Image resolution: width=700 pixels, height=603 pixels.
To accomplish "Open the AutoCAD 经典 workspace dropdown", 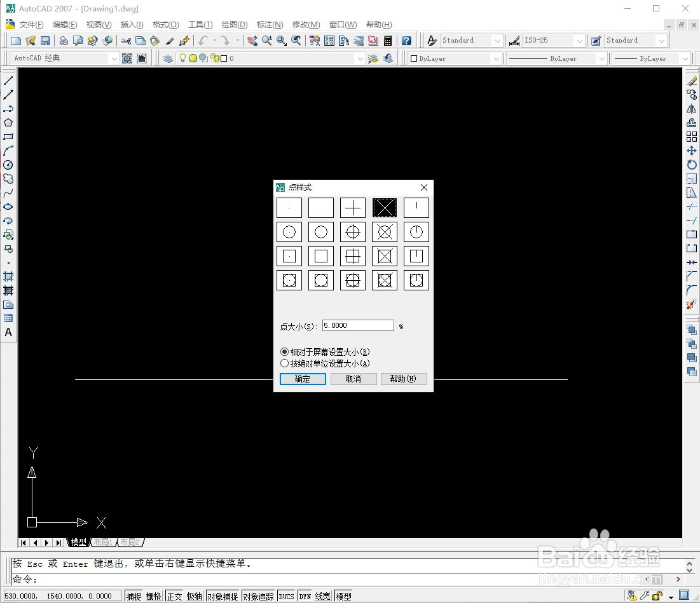I will pyautogui.click(x=114, y=58).
